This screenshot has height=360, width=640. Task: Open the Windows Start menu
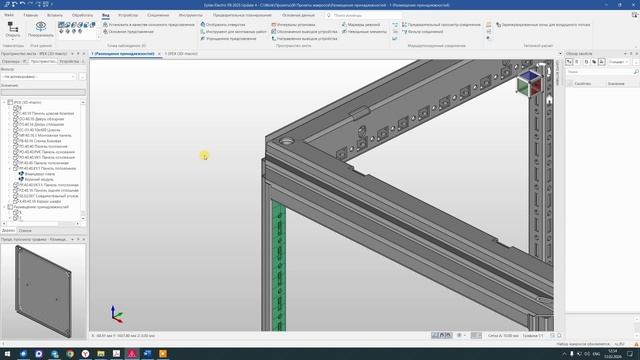(x=7, y=353)
